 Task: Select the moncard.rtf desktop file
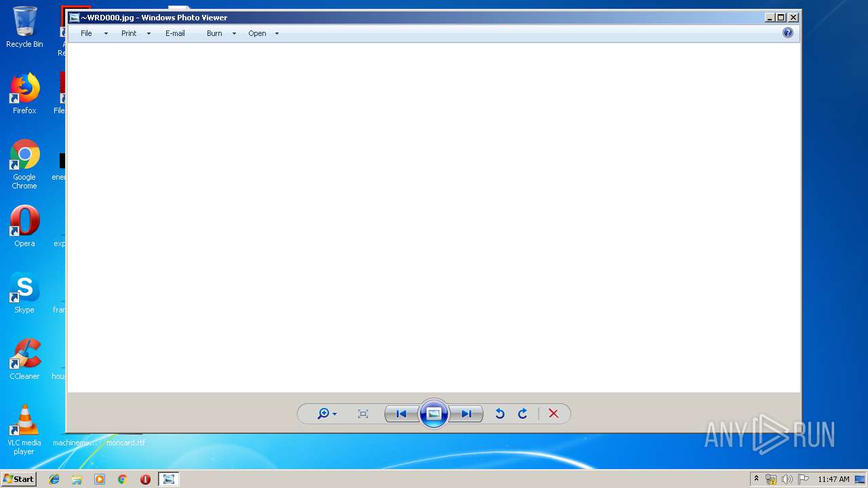click(x=125, y=442)
